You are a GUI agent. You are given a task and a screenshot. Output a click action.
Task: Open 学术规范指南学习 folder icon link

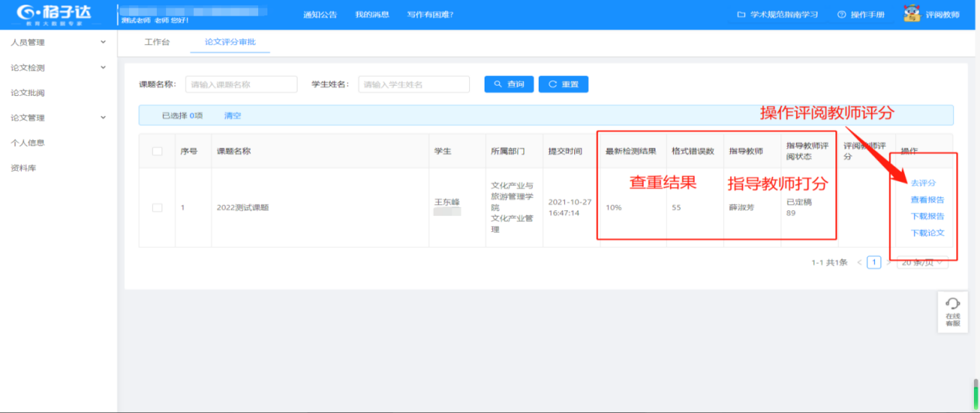coord(741,15)
